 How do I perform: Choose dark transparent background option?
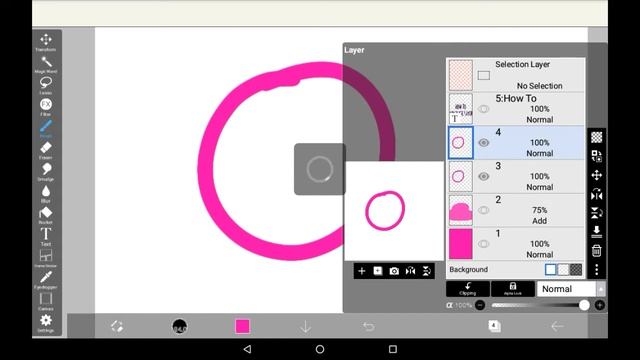[576, 269]
